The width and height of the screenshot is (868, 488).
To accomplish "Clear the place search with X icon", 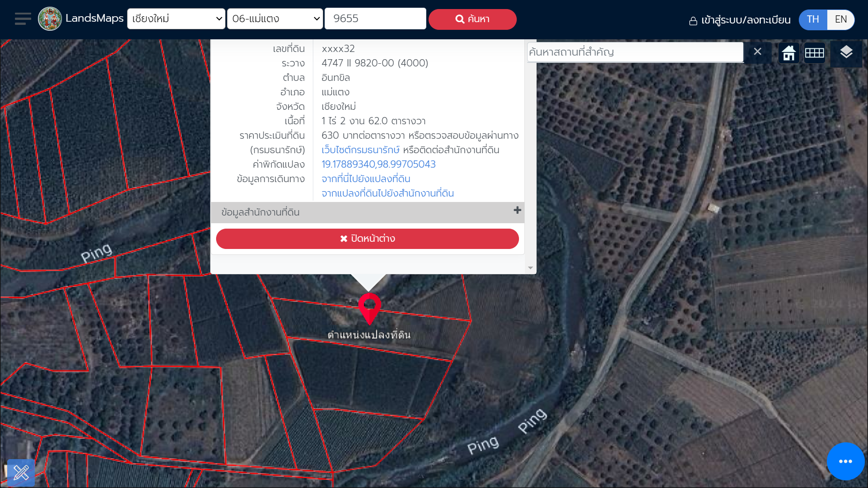I will (x=758, y=52).
